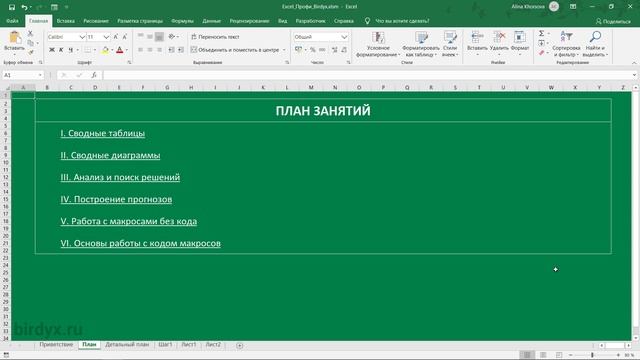The image size is (640, 360).
Task: Open the Файл menu tab
Action: [12, 21]
